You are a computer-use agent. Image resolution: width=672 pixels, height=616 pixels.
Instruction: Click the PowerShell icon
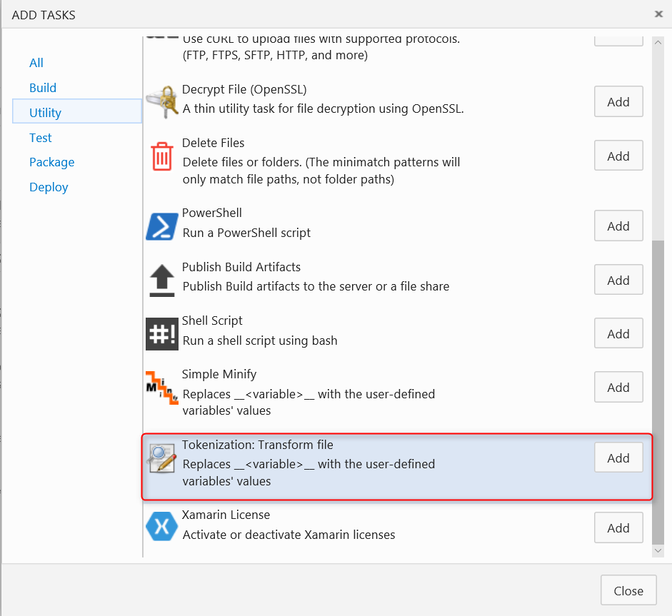pyautogui.click(x=162, y=226)
